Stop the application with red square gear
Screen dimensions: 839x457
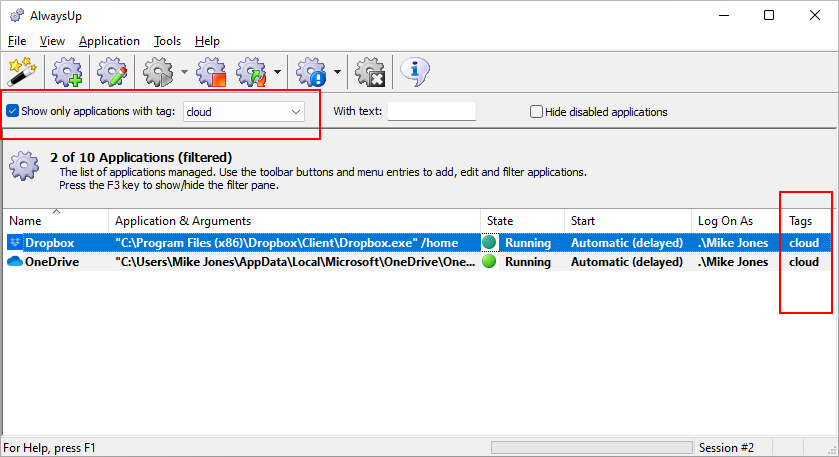[211, 72]
